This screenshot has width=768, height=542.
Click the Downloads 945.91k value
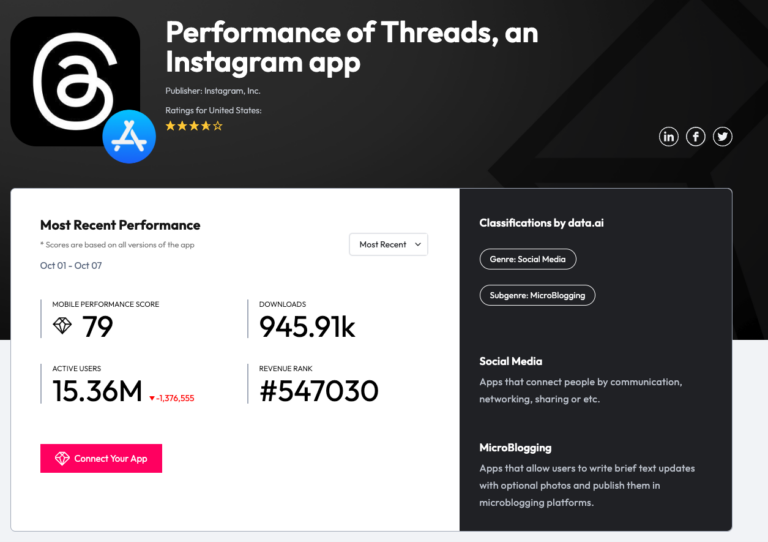click(x=307, y=327)
